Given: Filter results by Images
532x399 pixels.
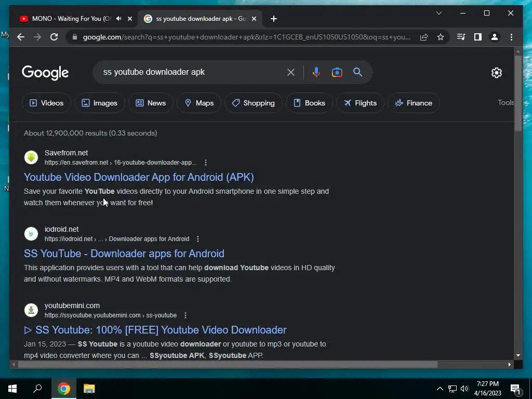Looking at the screenshot, I should (99, 103).
